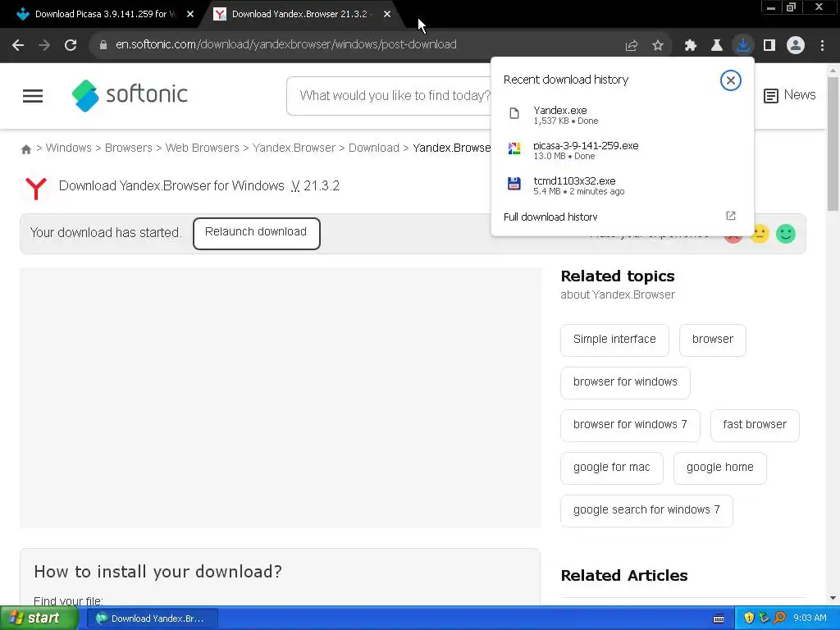The image size is (840, 630).
Task: Click the Softonic logo
Action: click(130, 95)
